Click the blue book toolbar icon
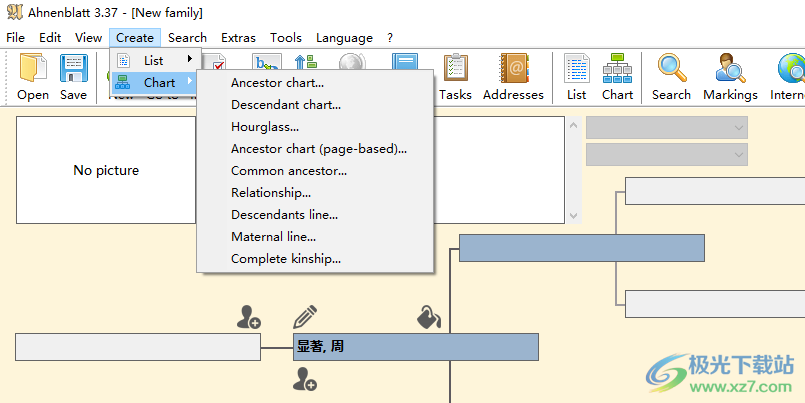Image resolution: width=805 pixels, height=403 pixels. (405, 62)
